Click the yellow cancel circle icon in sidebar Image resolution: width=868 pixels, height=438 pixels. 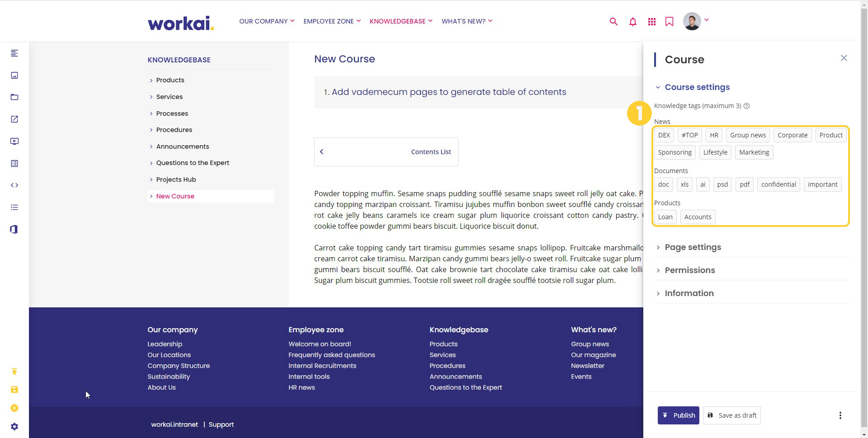(14, 408)
